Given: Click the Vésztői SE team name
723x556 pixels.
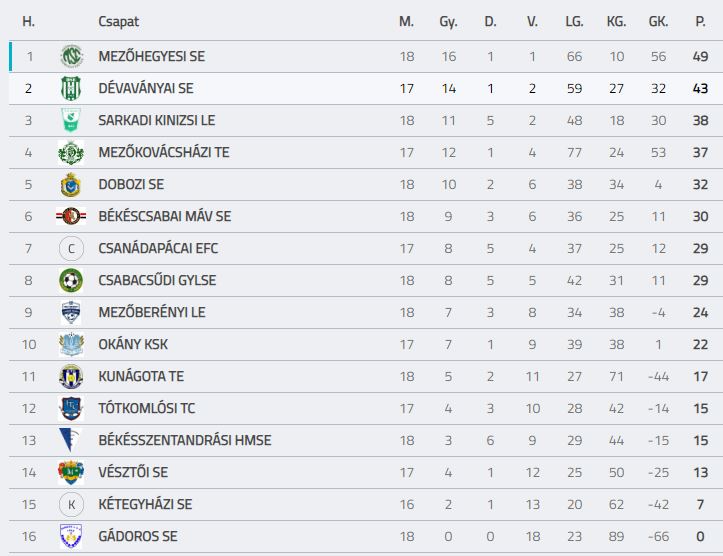Looking at the screenshot, I should [x=133, y=473].
